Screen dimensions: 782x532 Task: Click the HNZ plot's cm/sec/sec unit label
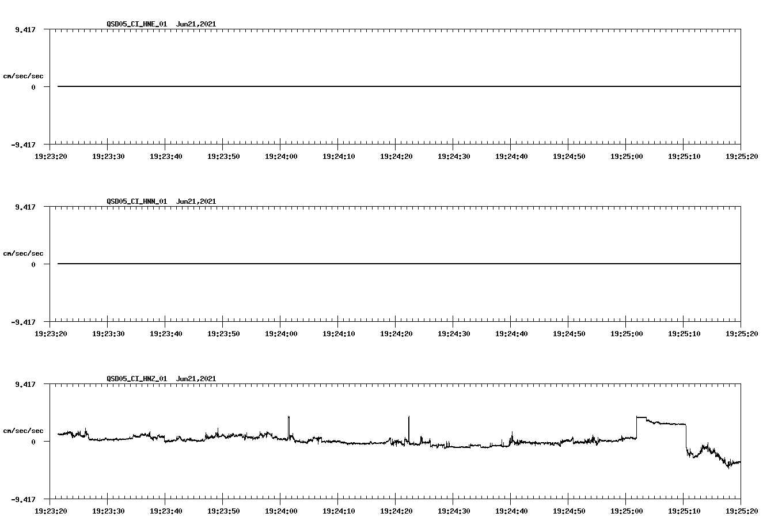pos(23,431)
